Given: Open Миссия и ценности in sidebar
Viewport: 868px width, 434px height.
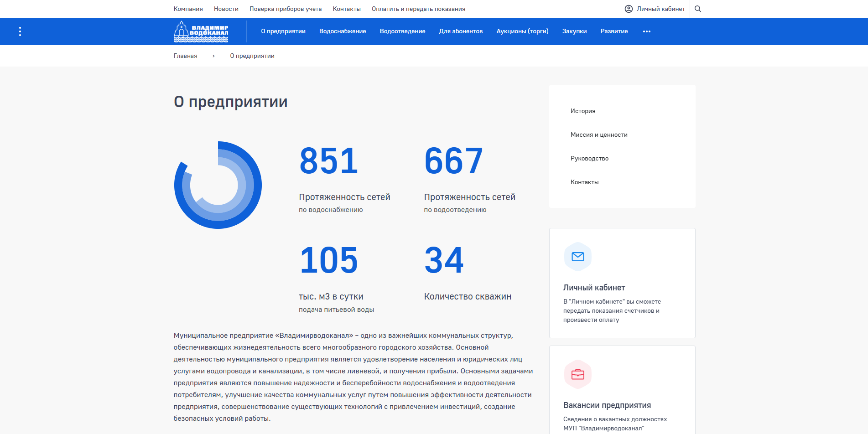Looking at the screenshot, I should 599,134.
